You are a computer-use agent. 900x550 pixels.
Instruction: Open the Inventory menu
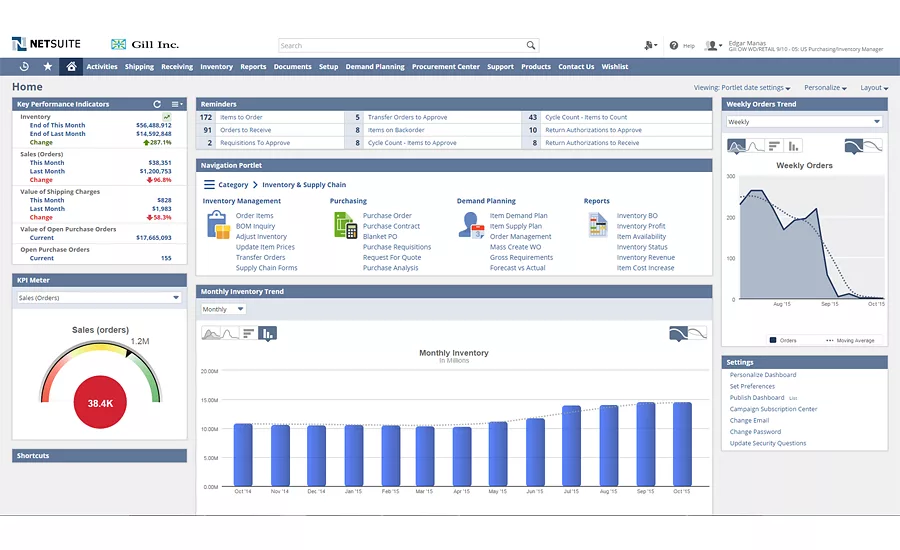click(x=216, y=67)
